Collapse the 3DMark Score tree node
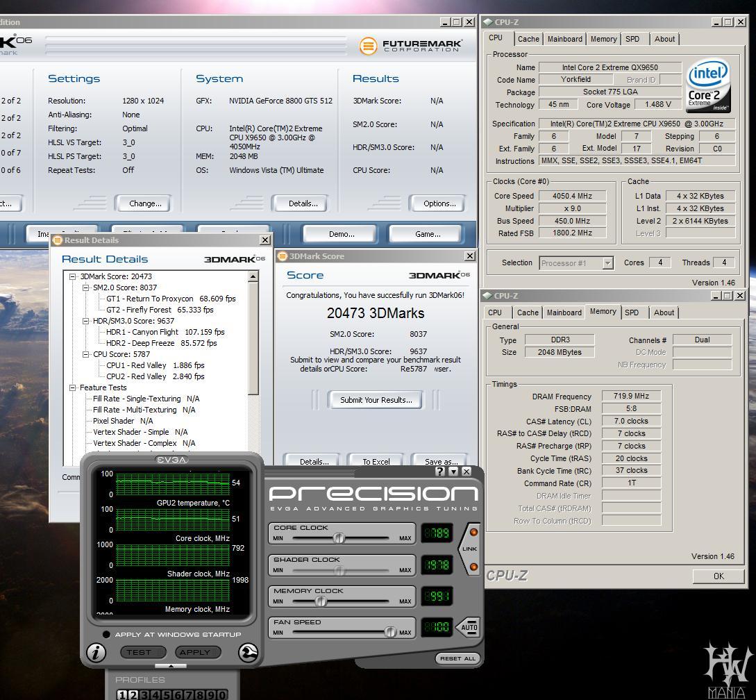 [x=72, y=276]
